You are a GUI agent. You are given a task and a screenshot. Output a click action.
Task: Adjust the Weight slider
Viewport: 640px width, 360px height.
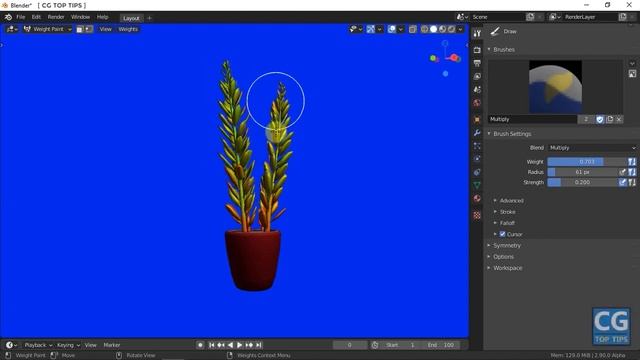coord(587,162)
